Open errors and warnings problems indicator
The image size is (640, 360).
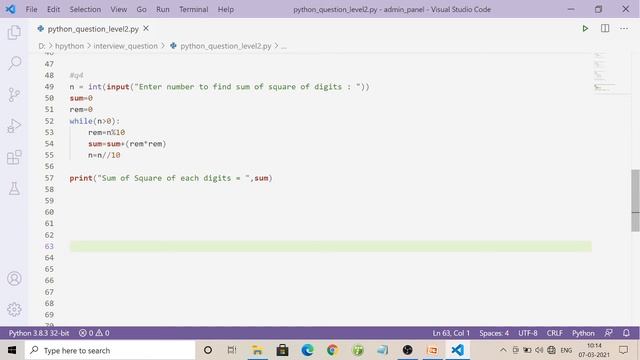pyautogui.click(x=94, y=333)
